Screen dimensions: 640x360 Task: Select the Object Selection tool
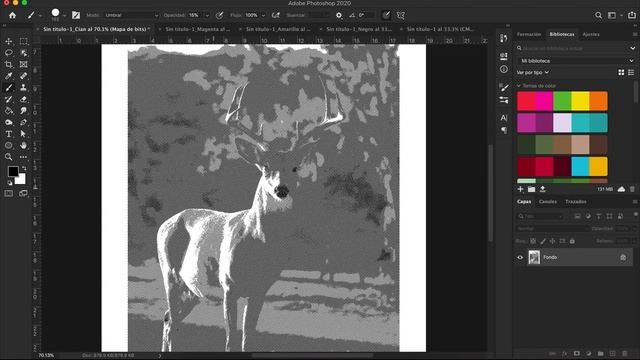[x=23, y=53]
